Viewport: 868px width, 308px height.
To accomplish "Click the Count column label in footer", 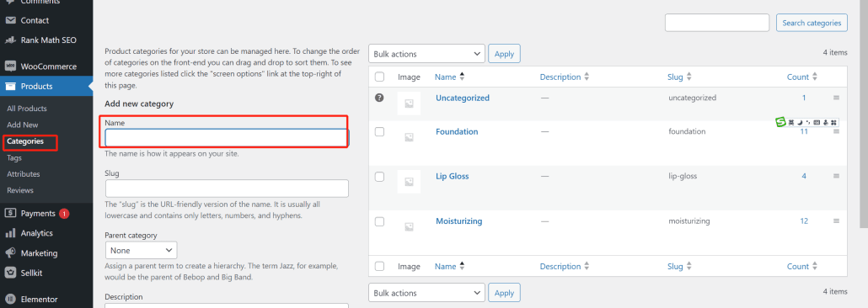I will click(798, 266).
